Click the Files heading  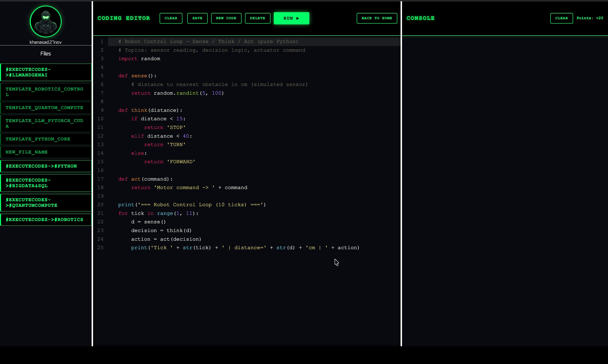pyautogui.click(x=46, y=54)
